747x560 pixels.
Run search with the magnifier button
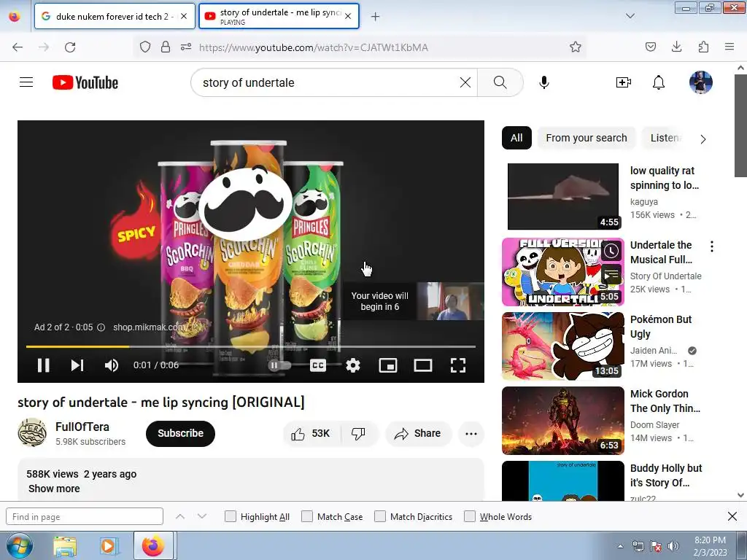[500, 82]
